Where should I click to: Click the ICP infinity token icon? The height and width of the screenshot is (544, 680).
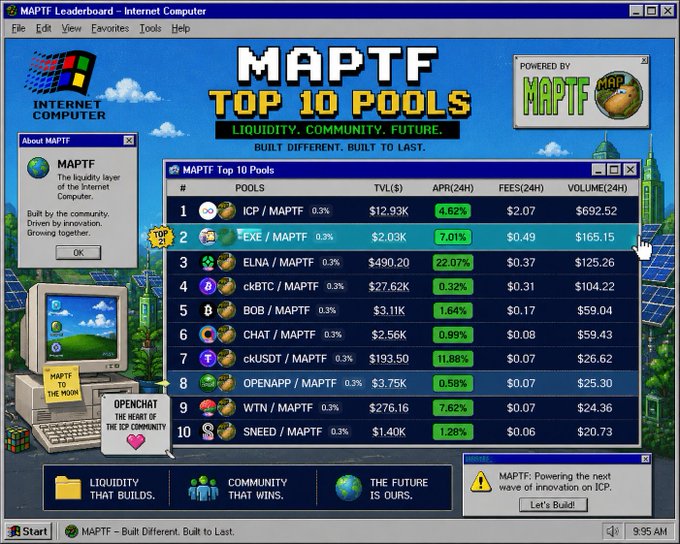pyautogui.click(x=207, y=211)
